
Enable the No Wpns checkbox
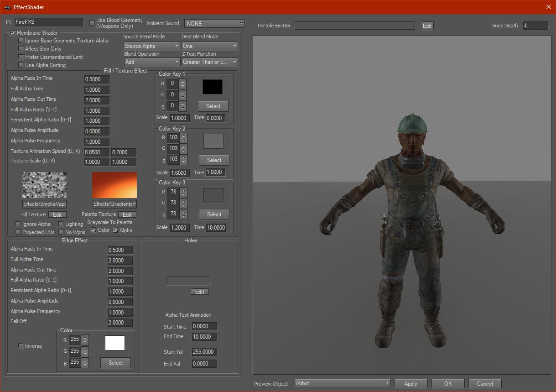pyautogui.click(x=61, y=232)
